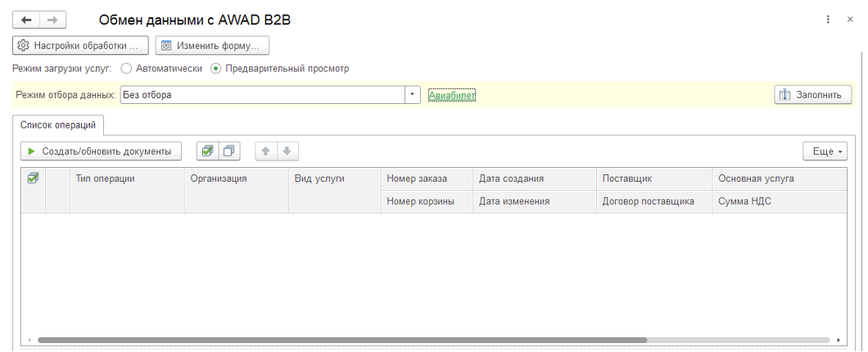This screenshot has width=868, height=352.
Task: Open the Еще dropdown menu
Action: click(x=824, y=151)
